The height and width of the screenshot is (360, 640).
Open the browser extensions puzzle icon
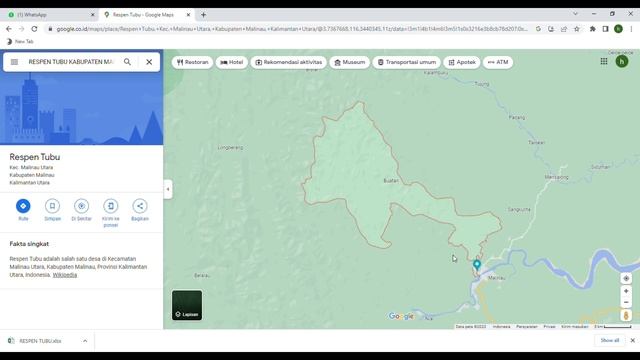(593, 29)
